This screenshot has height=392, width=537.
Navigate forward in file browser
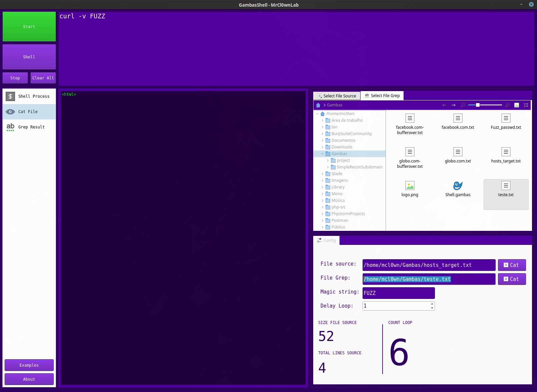tap(454, 105)
